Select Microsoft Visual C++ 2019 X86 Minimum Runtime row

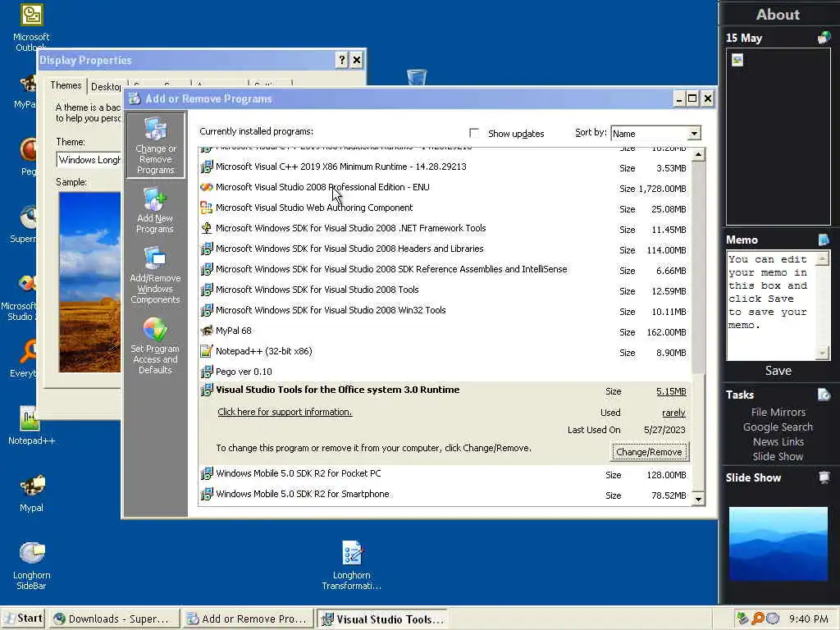click(444, 167)
